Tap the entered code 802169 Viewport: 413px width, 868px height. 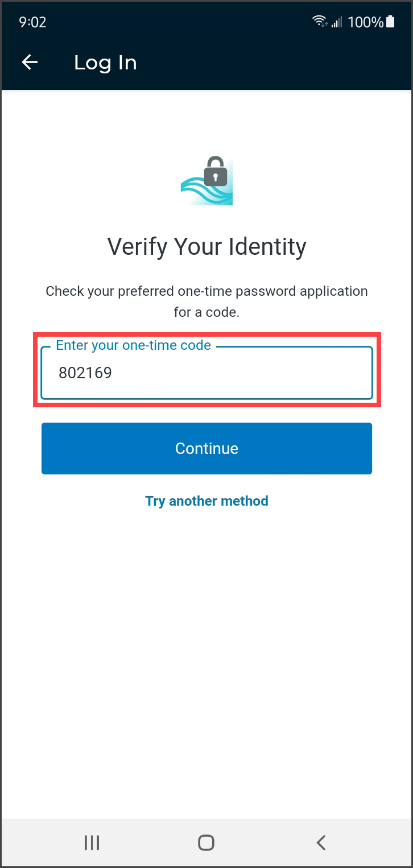(x=85, y=373)
